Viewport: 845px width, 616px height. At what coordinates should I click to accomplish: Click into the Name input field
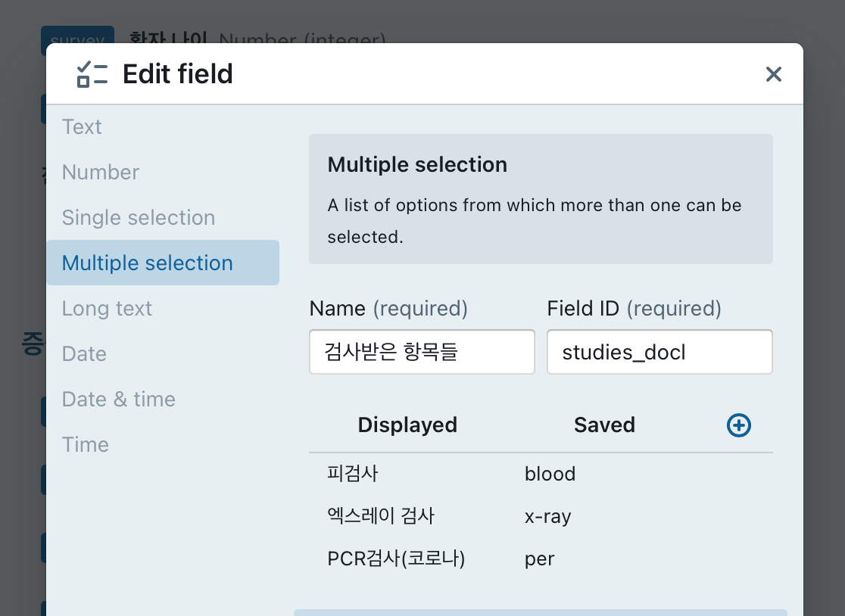[422, 352]
